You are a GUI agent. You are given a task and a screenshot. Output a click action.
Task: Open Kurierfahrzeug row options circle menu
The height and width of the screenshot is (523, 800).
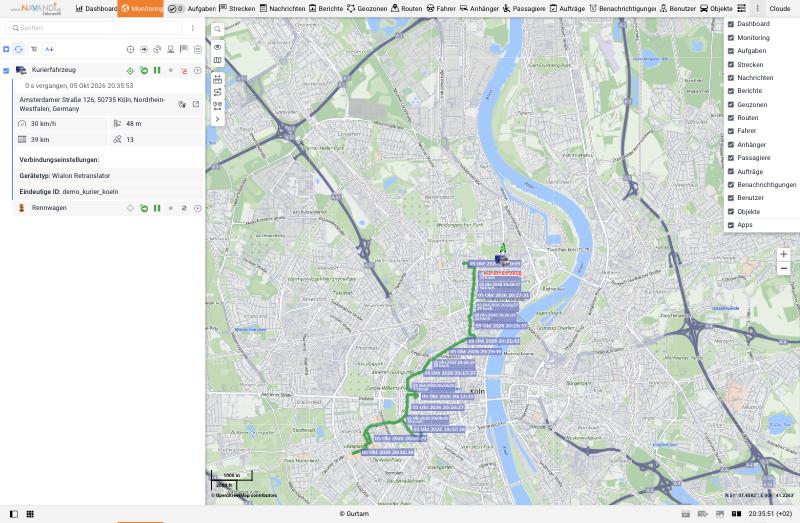[197, 70]
